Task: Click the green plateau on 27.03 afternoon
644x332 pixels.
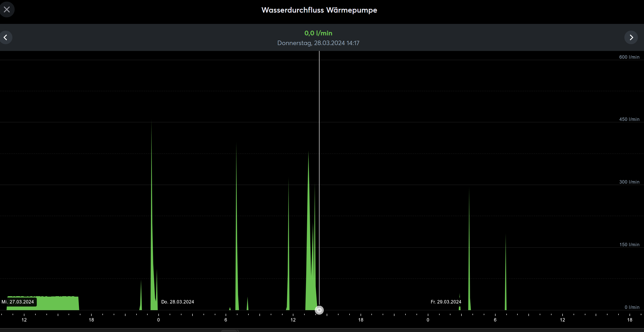Action: click(x=58, y=303)
